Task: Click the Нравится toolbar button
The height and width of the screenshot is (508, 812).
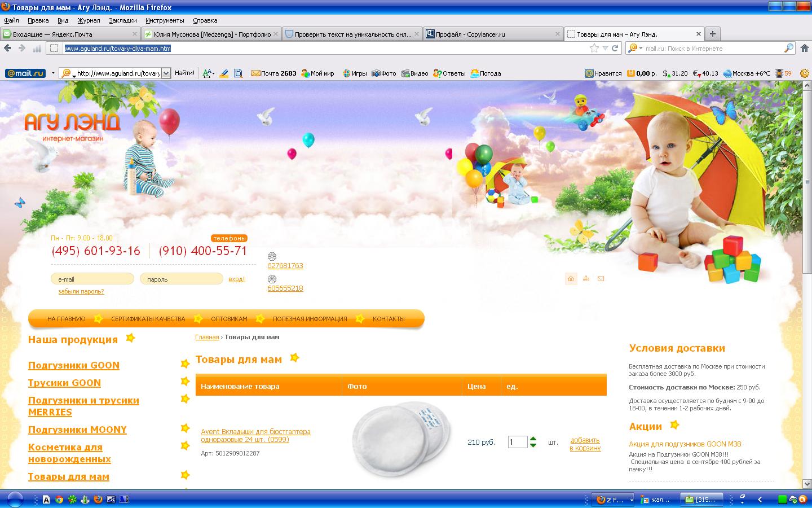Action: [603, 73]
